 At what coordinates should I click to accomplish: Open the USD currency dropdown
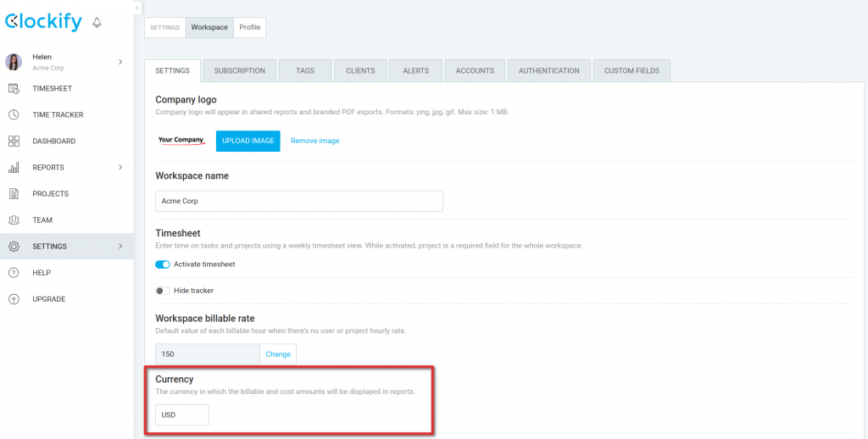[182, 414]
